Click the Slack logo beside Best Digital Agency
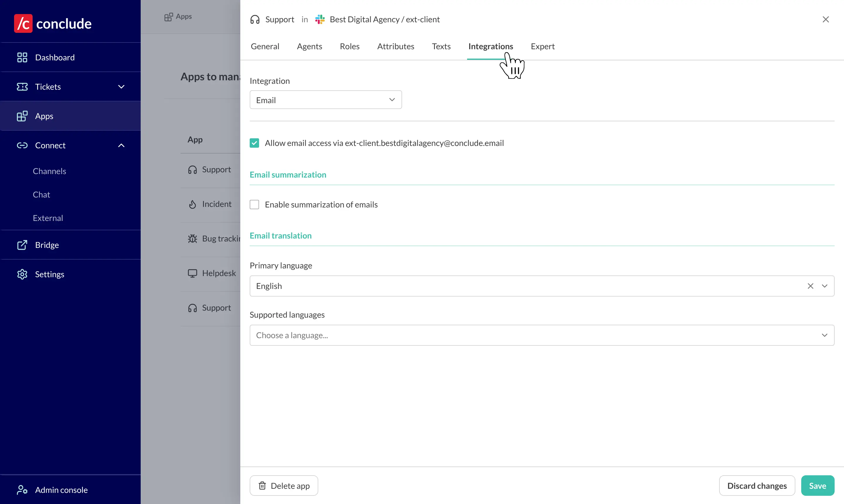844x504 pixels. (320, 19)
